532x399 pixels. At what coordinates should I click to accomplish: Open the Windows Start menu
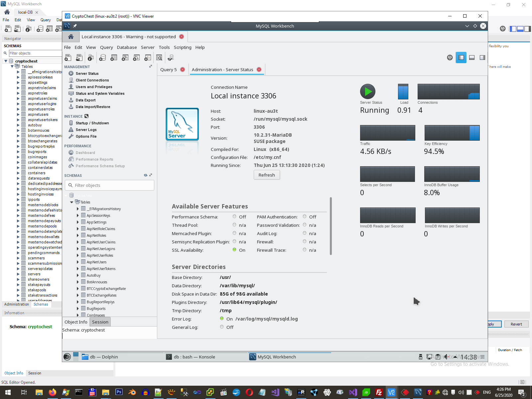(8, 392)
